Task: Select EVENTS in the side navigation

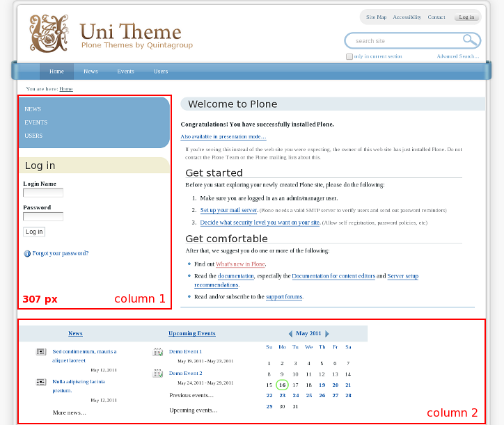Action: click(x=36, y=122)
